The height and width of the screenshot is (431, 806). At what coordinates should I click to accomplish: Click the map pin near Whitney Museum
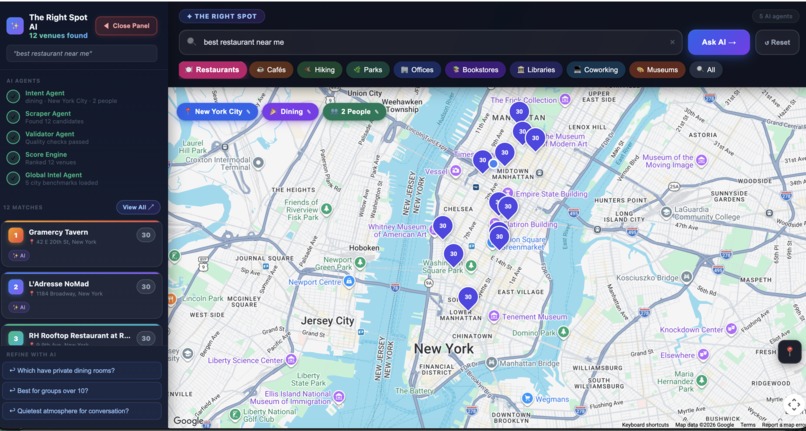pyautogui.click(x=443, y=226)
